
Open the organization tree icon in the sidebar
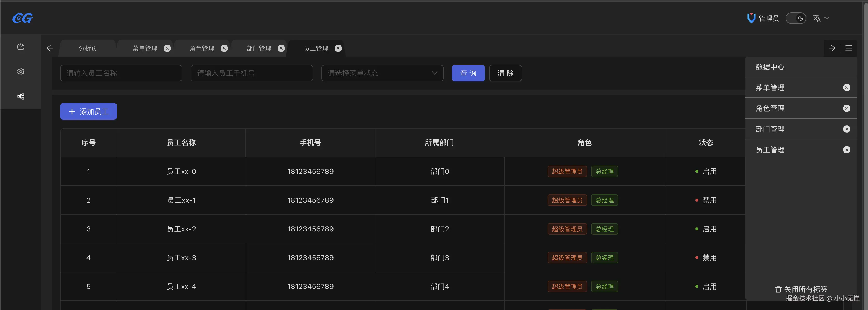(20, 96)
